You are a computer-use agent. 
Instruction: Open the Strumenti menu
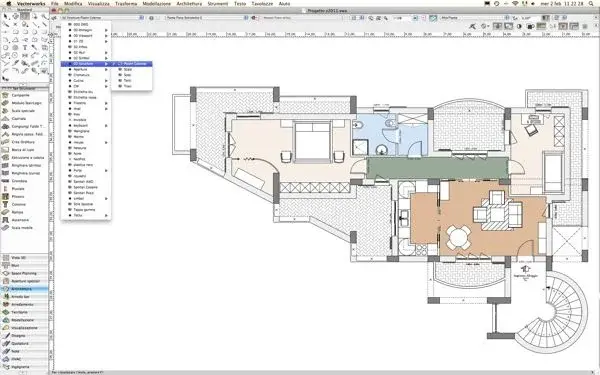pyautogui.click(x=218, y=3)
